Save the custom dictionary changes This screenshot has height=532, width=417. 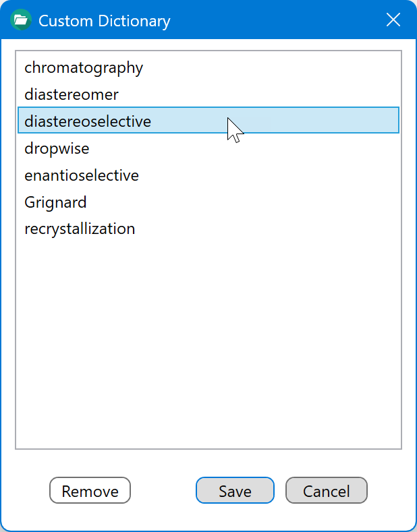coord(235,490)
